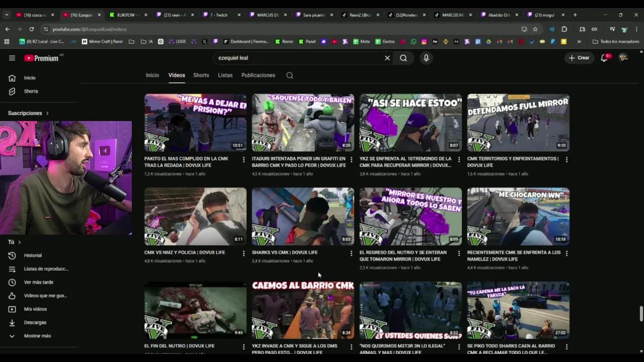Open Todos los marcadores folder

tap(616, 42)
